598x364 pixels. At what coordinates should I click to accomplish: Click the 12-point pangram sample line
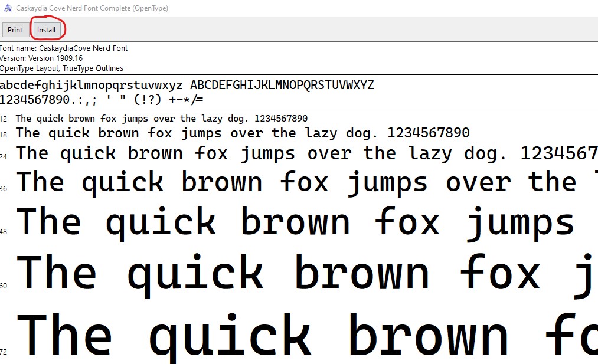tap(161, 119)
